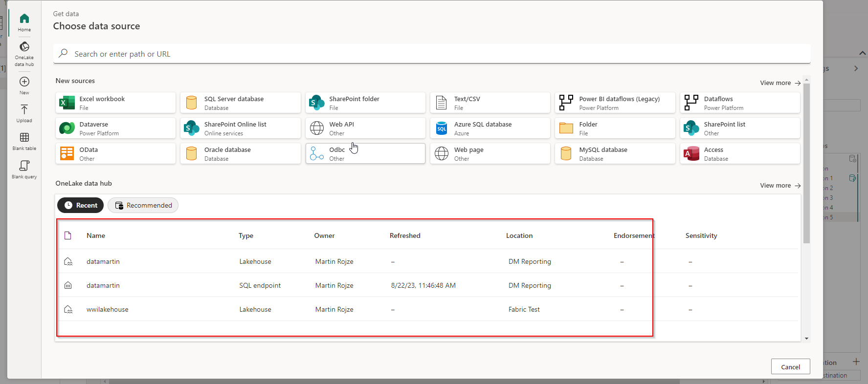Open the Home section in the sidebar
Image resolution: width=868 pixels, height=384 pixels.
(x=24, y=22)
